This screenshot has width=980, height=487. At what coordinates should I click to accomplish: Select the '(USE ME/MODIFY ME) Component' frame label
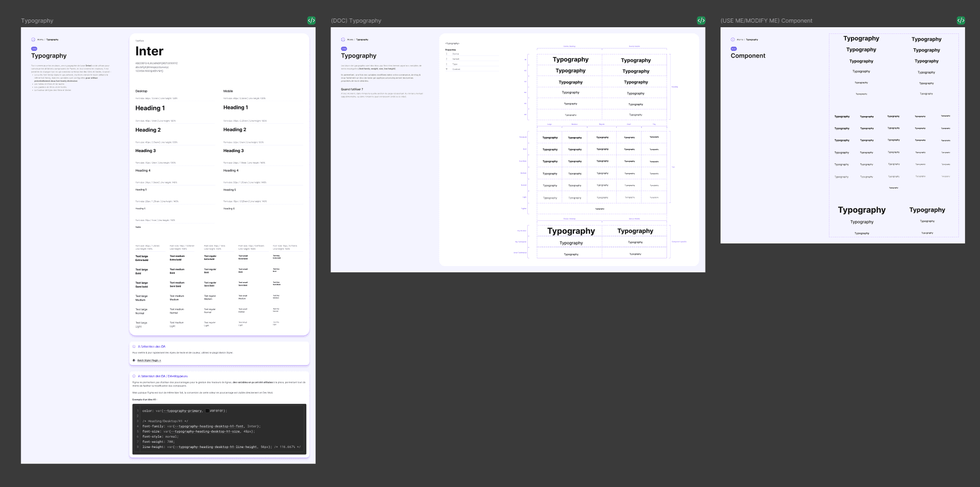766,20
